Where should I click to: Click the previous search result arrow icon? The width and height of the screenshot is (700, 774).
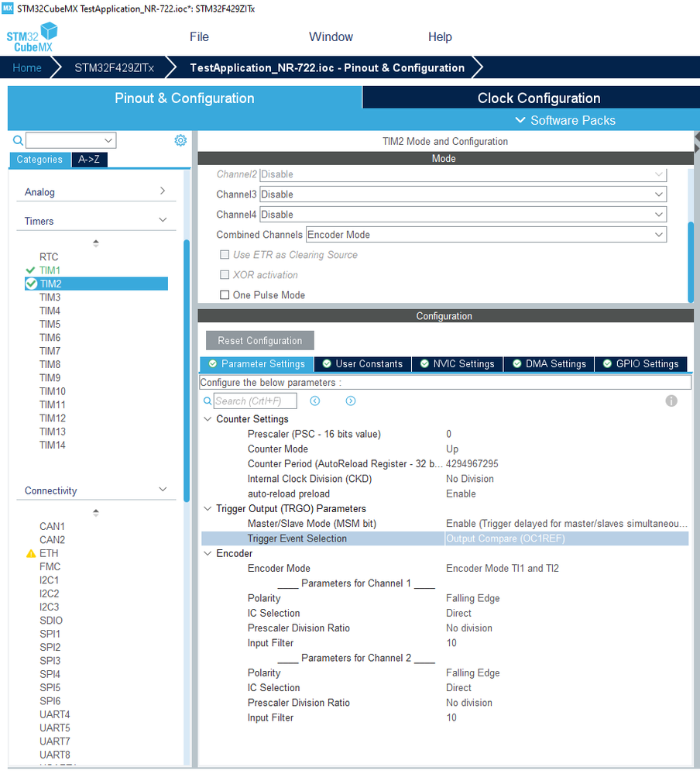coord(314,401)
